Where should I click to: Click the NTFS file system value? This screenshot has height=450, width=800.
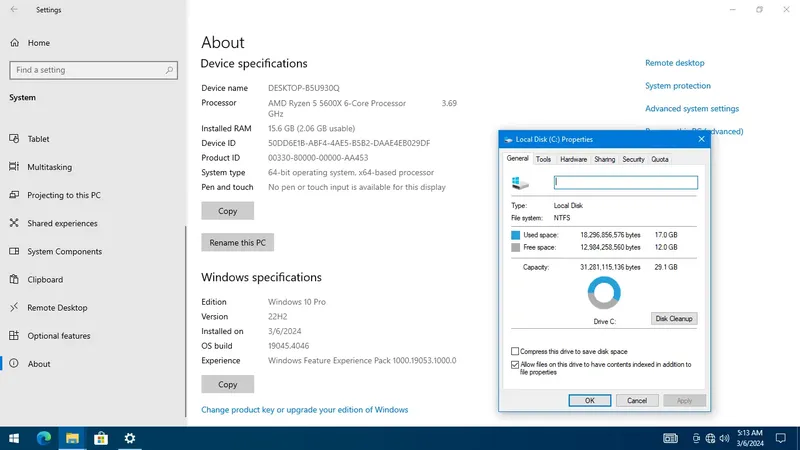(x=562, y=218)
